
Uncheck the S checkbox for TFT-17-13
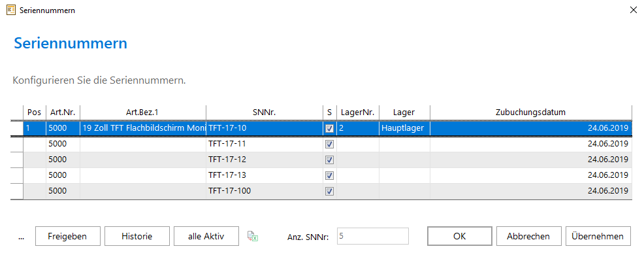pyautogui.click(x=329, y=175)
